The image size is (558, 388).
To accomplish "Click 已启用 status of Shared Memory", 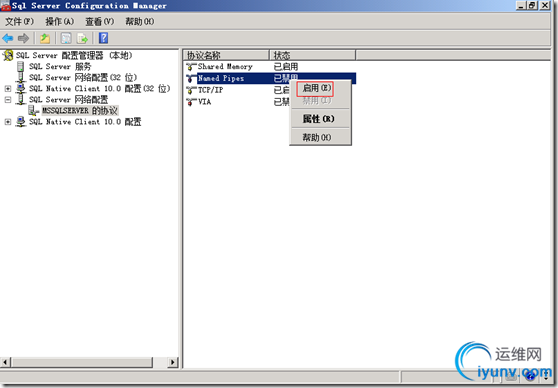I will (286, 67).
